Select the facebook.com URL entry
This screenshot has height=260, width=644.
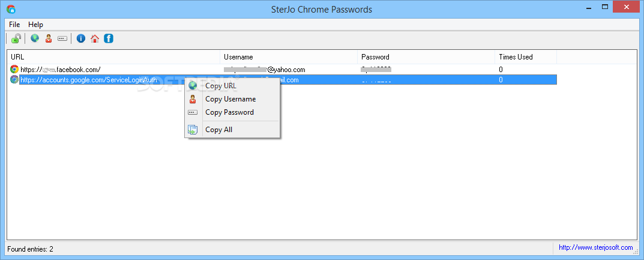click(x=61, y=70)
